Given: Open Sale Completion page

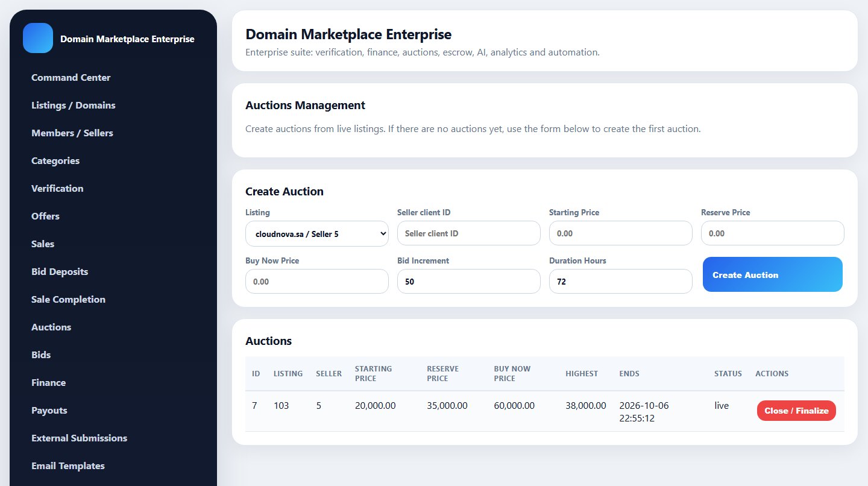Looking at the screenshot, I should (x=68, y=299).
